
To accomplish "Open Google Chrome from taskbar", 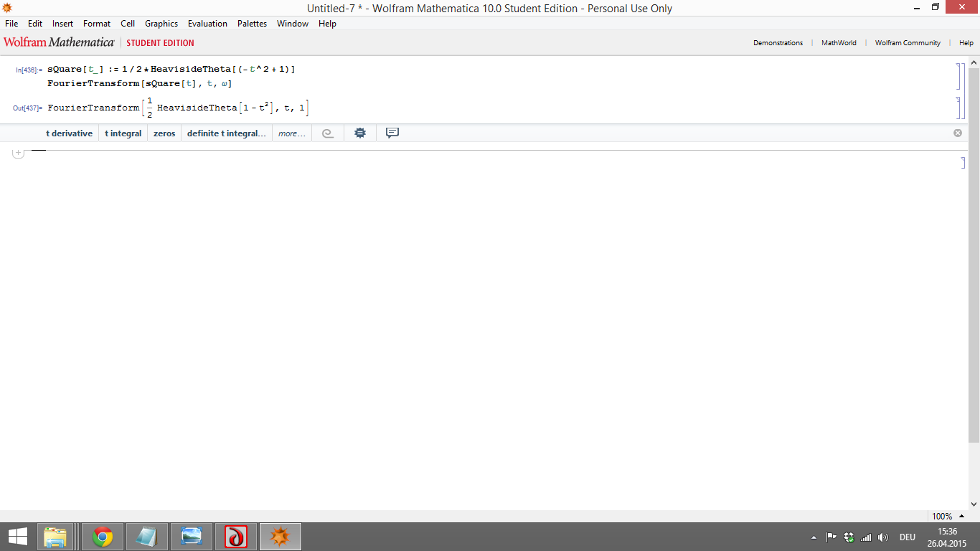I will (103, 537).
